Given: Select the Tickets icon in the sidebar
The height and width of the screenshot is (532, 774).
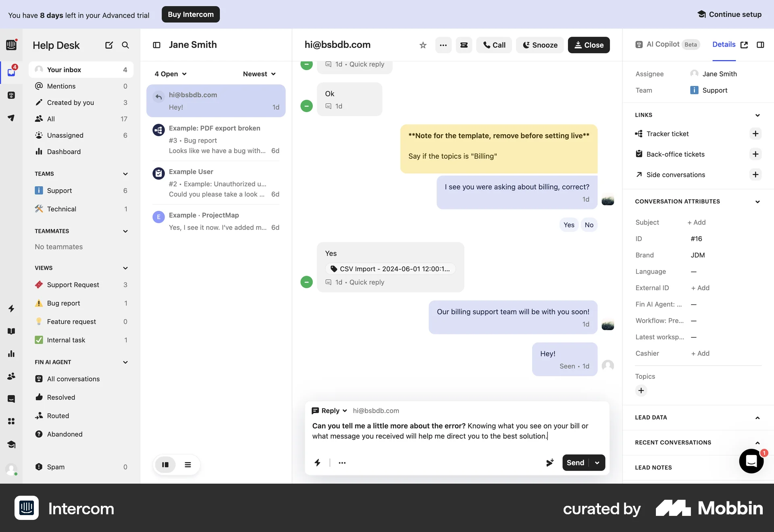Looking at the screenshot, I should click(12, 96).
